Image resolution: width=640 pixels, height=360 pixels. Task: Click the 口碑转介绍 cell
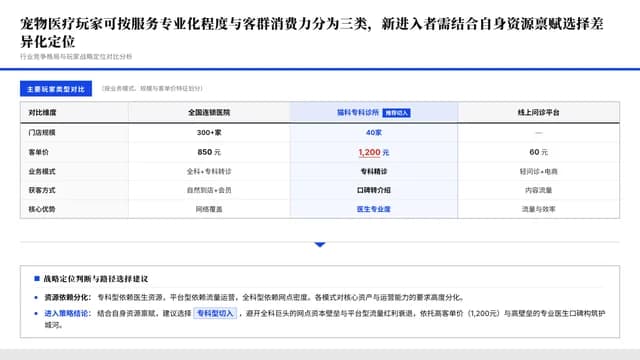[373, 190]
